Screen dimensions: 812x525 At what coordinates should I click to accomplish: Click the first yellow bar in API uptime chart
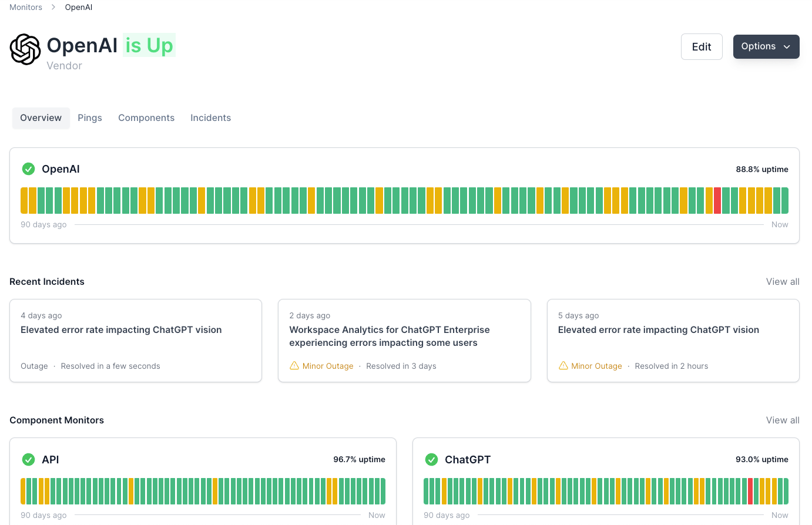pyautogui.click(x=23, y=492)
